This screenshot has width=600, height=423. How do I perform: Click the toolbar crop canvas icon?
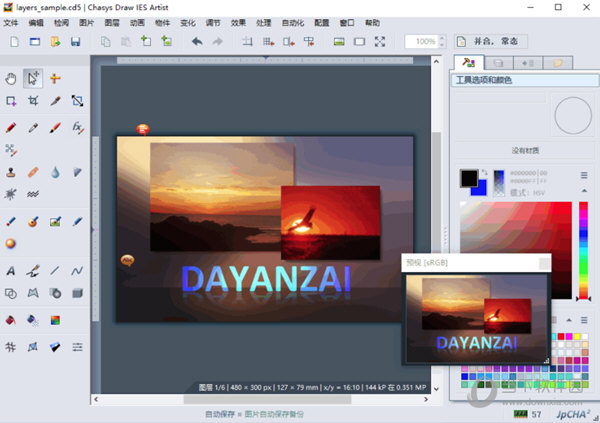[x=248, y=41]
